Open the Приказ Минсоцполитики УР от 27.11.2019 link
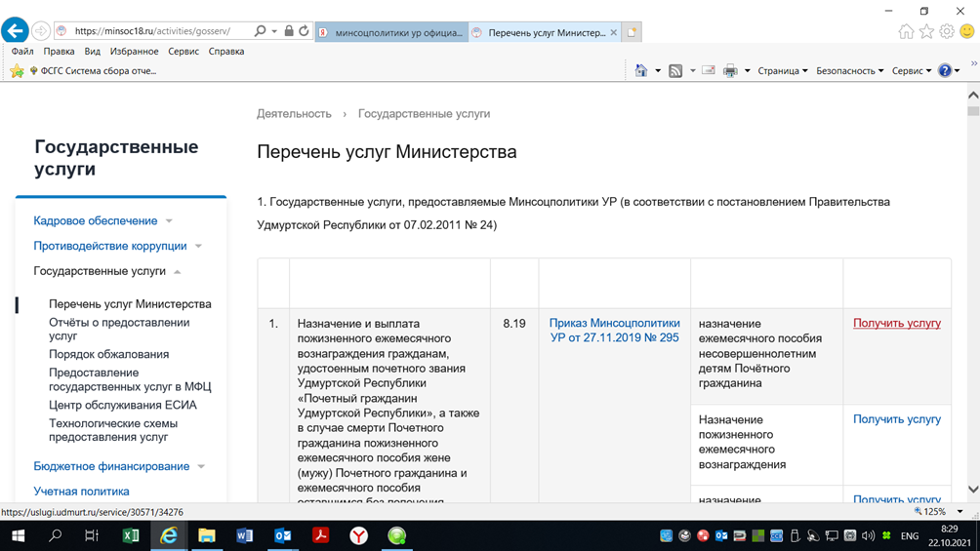980x551 pixels. [614, 331]
